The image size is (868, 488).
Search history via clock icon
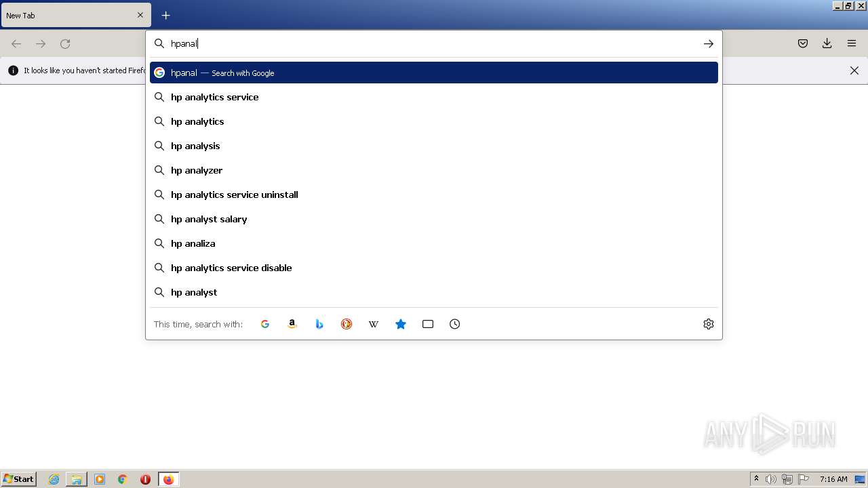click(x=455, y=324)
